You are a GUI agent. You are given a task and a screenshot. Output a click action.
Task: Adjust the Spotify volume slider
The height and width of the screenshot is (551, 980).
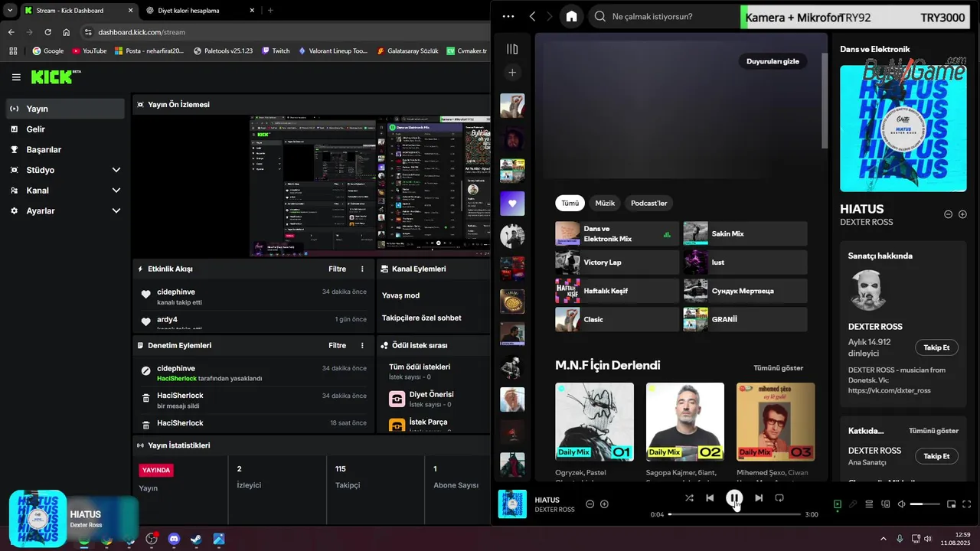click(x=926, y=504)
